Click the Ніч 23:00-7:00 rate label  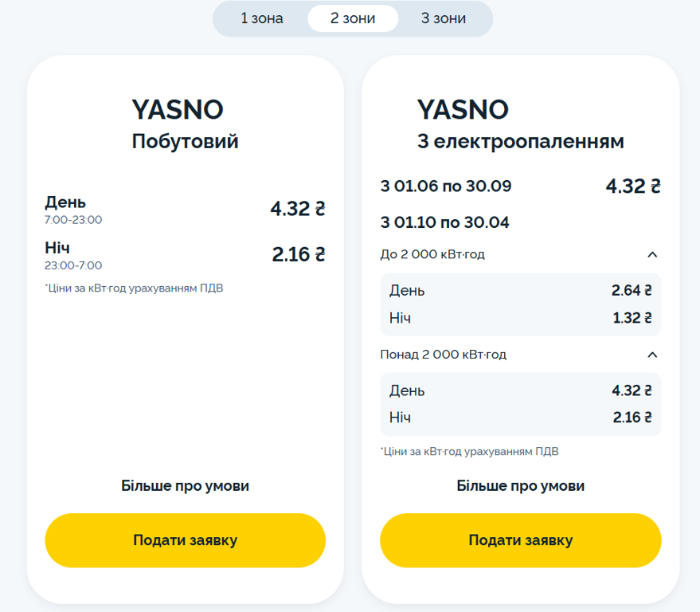point(73,255)
